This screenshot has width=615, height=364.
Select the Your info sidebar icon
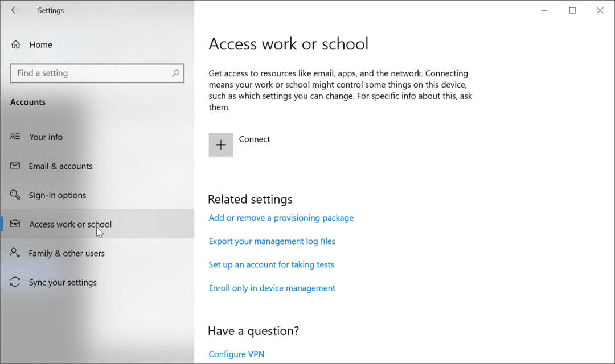click(16, 136)
